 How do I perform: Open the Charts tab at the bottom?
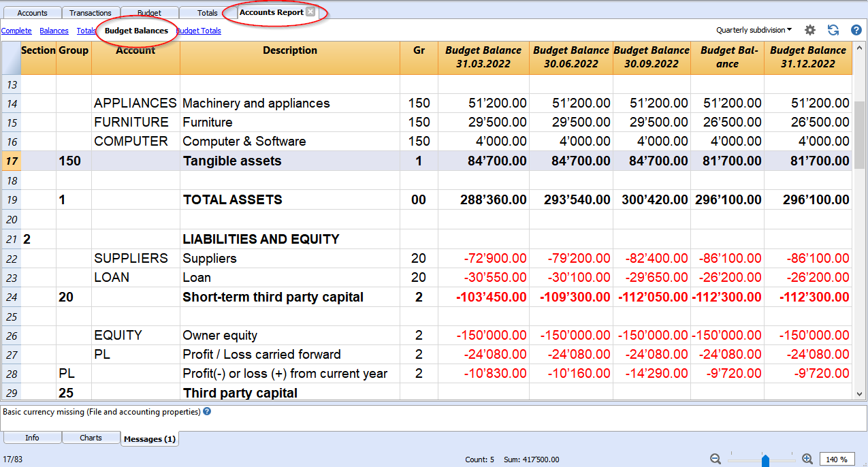pyautogui.click(x=91, y=438)
